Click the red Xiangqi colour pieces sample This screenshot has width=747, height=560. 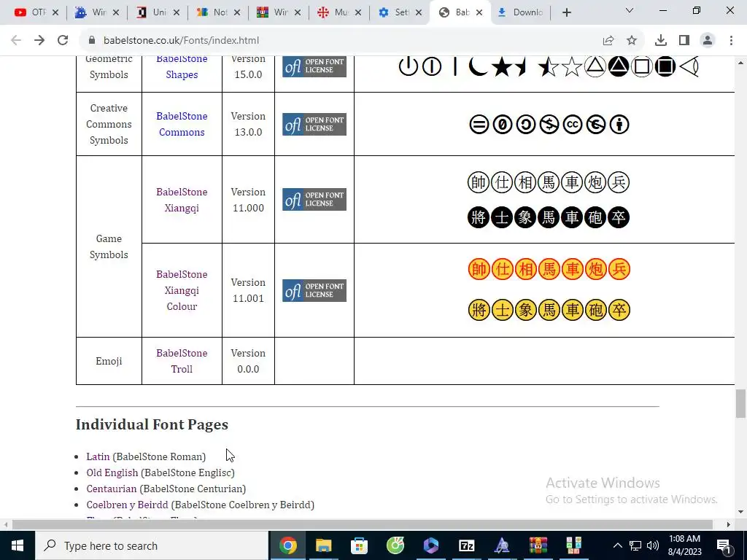pyautogui.click(x=549, y=270)
